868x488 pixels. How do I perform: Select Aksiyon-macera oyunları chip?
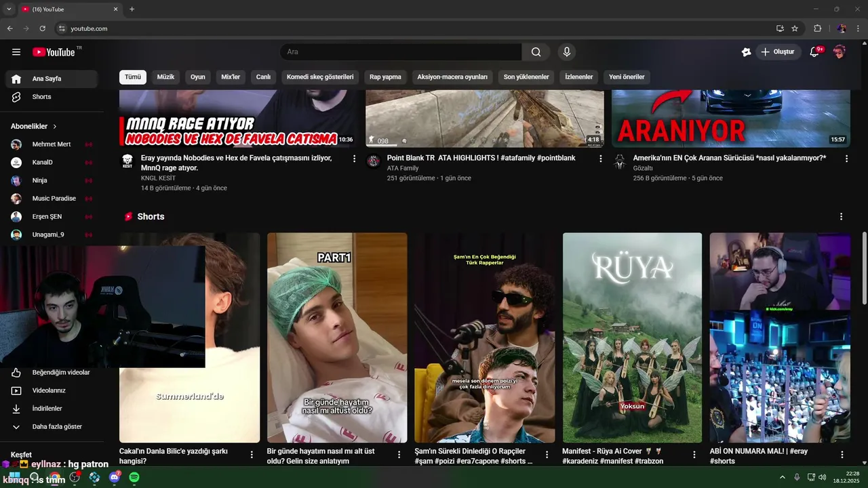[452, 77]
